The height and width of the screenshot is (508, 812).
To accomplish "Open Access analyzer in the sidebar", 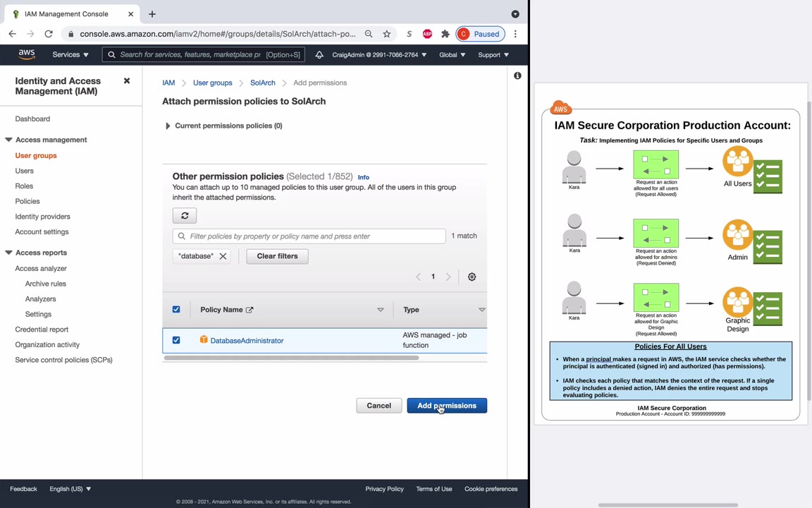I will (x=41, y=269).
